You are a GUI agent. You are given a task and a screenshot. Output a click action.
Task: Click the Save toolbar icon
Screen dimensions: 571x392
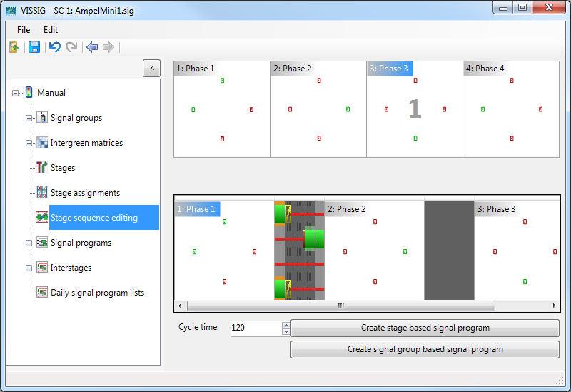[34, 47]
